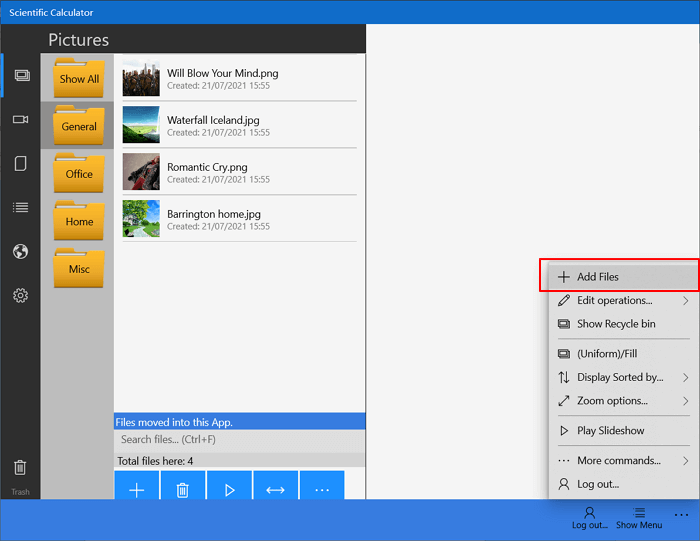Image resolution: width=700 pixels, height=541 pixels.
Task: Toggle the (Uniform)/Fill display option
Action: point(606,354)
